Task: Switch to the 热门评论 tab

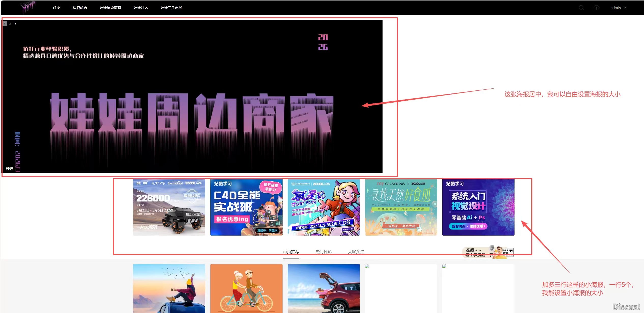Action: tap(323, 252)
